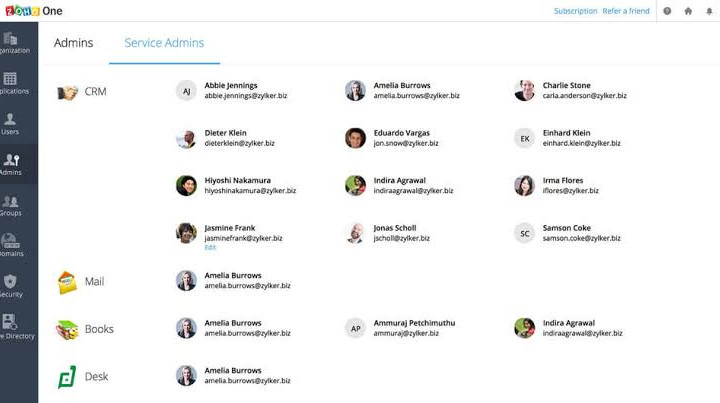Image resolution: width=720 pixels, height=403 pixels.
Task: Go to Security in the sidebar
Action: pyautogui.click(x=10, y=286)
